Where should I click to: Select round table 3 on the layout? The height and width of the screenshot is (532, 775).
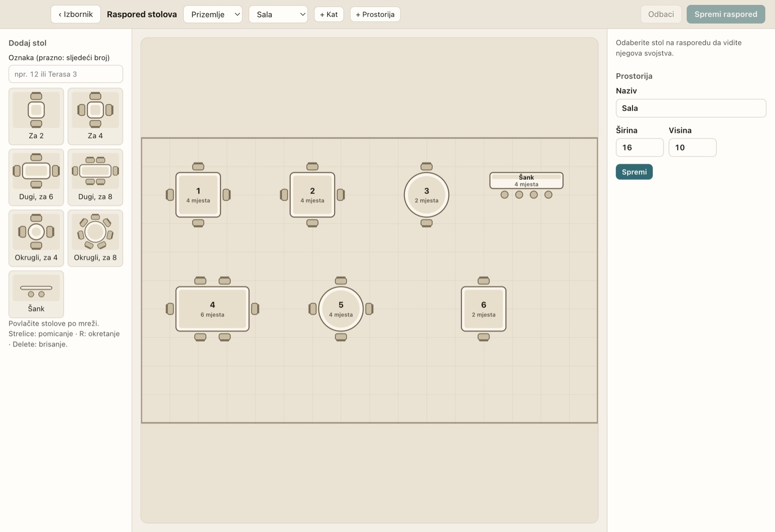click(x=427, y=195)
